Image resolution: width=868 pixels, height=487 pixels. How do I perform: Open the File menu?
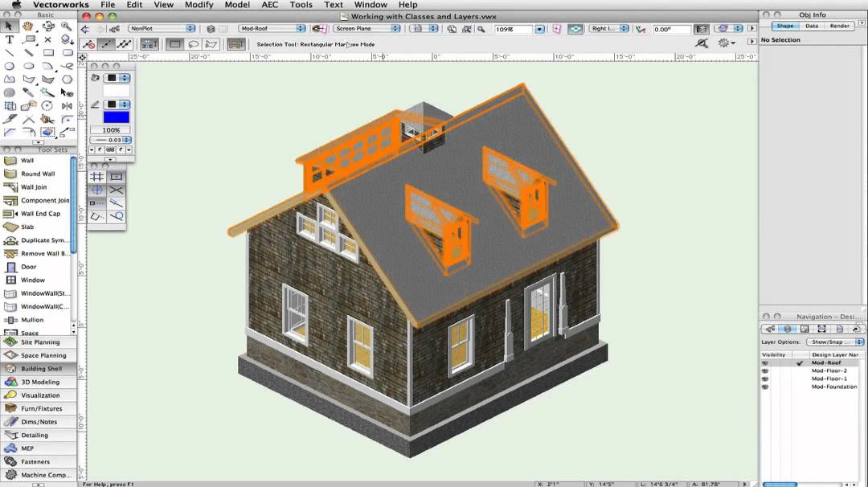click(x=108, y=5)
